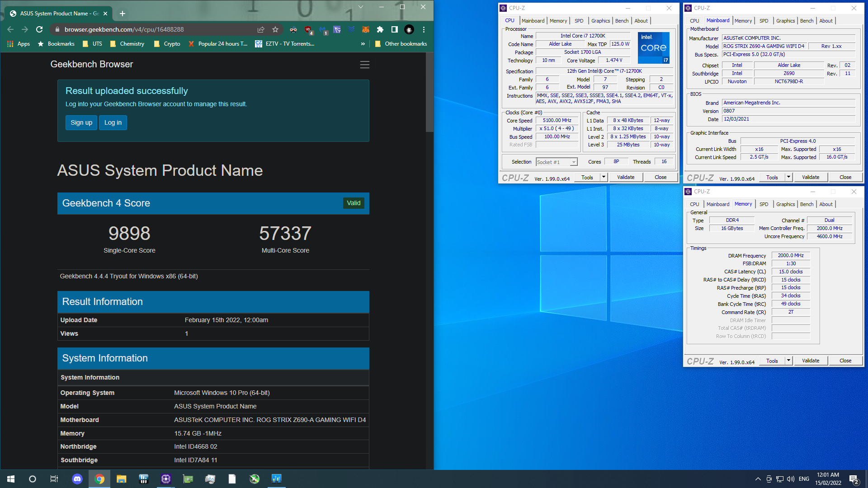Open the Chrome profile avatar

point(409,29)
